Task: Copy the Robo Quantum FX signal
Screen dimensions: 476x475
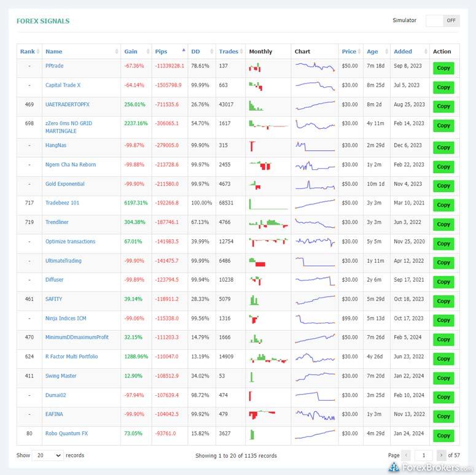Action: 443,435
